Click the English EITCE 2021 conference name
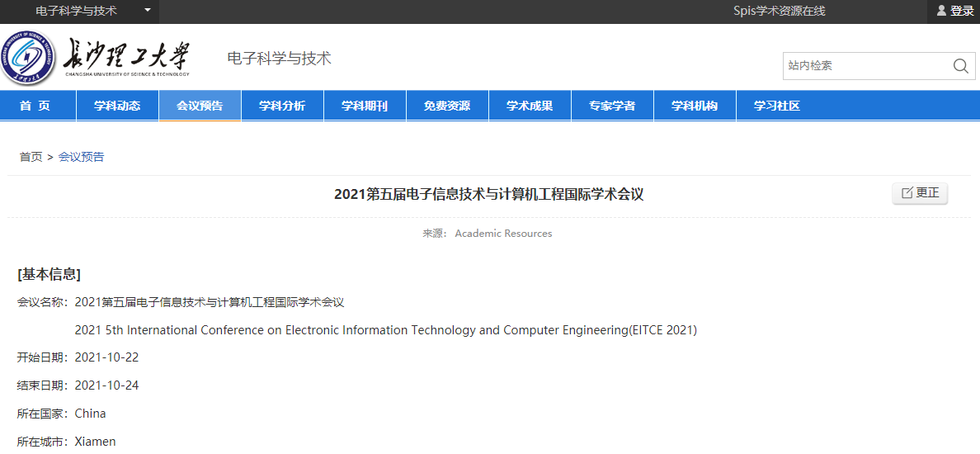Viewport: 980px width, 454px height. pos(385,330)
